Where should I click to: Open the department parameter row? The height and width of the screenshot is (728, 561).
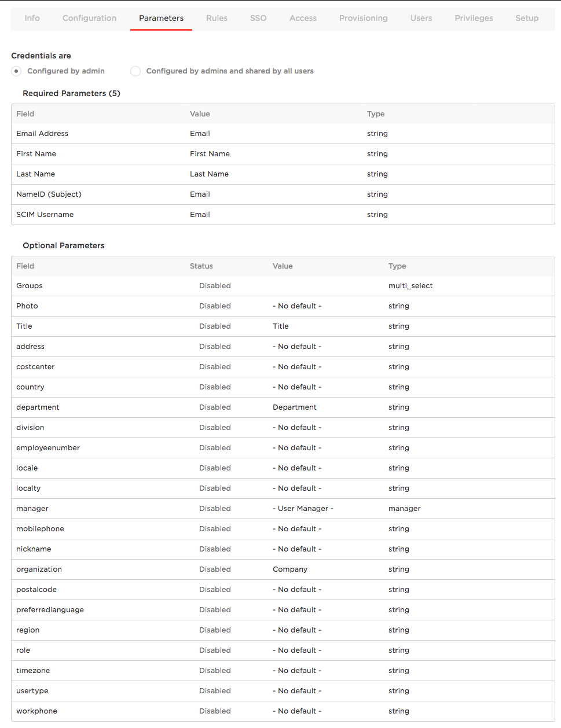click(x=283, y=407)
